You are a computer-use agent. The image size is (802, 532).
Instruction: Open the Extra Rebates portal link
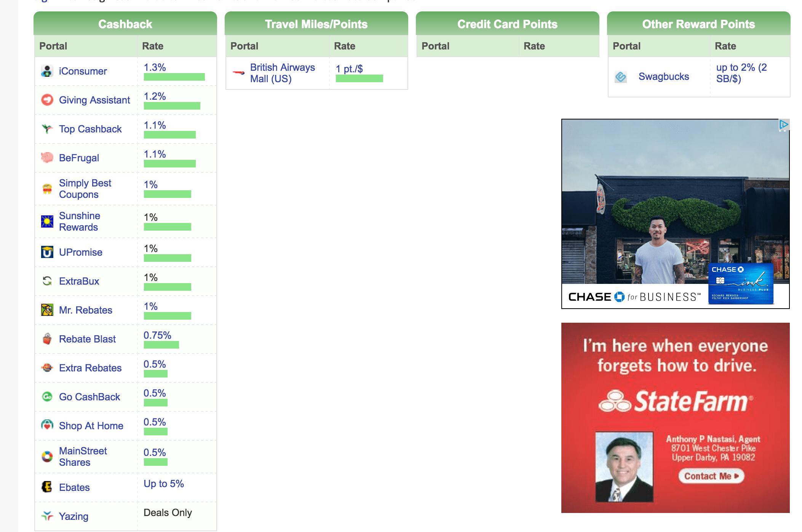pos(90,368)
